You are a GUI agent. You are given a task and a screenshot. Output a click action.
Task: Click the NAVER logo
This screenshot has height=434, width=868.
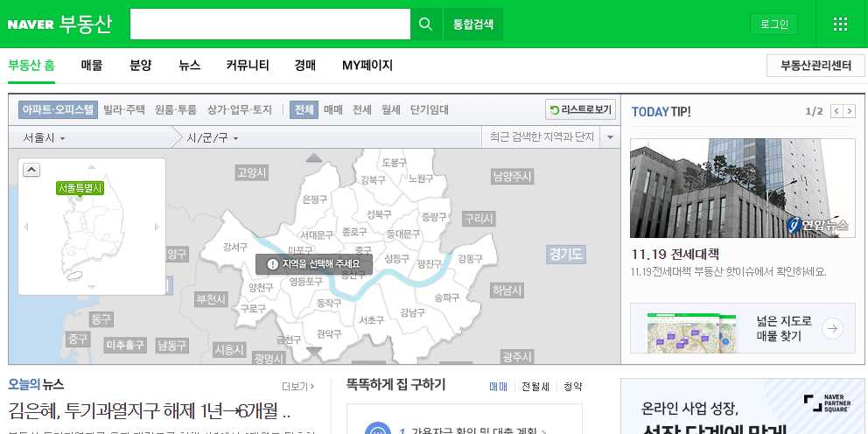[31, 24]
